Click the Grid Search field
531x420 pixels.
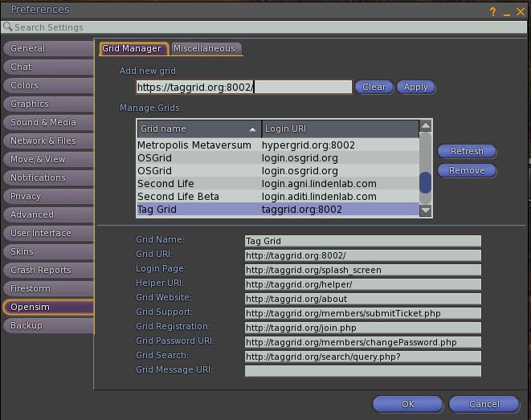(362, 357)
